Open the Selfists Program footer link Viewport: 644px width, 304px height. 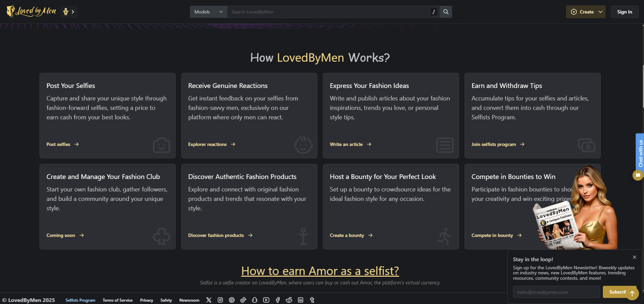click(80, 300)
